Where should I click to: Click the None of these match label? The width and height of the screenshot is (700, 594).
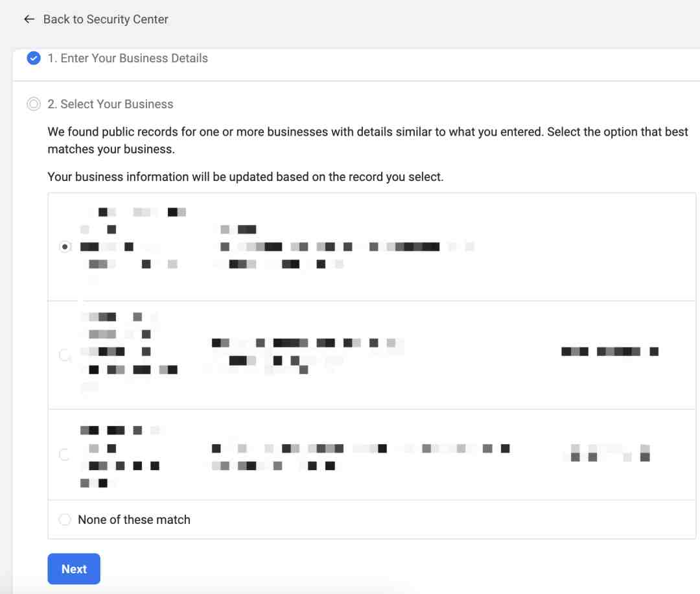click(x=134, y=519)
